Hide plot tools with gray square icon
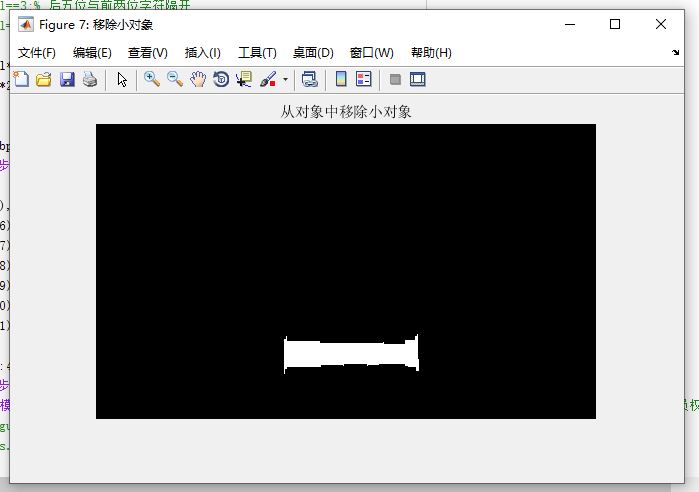Viewport: 699px width, 492px height. pos(395,79)
